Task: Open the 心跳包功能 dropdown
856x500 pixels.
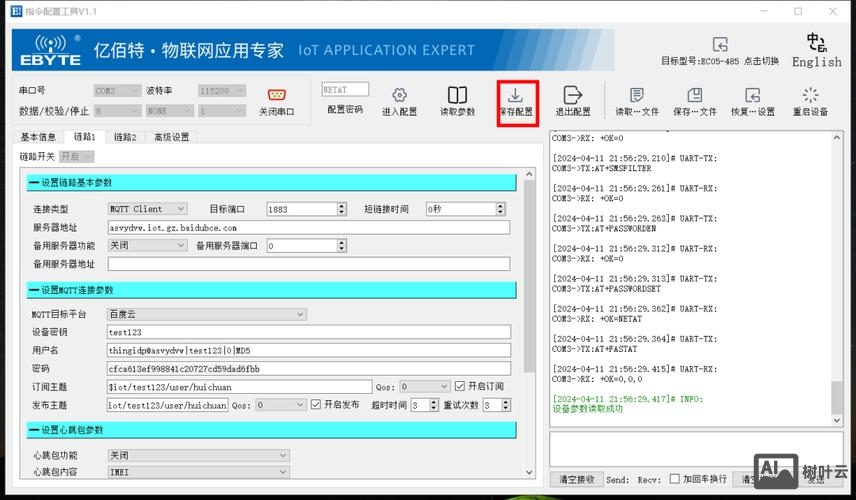Action: coord(198,454)
